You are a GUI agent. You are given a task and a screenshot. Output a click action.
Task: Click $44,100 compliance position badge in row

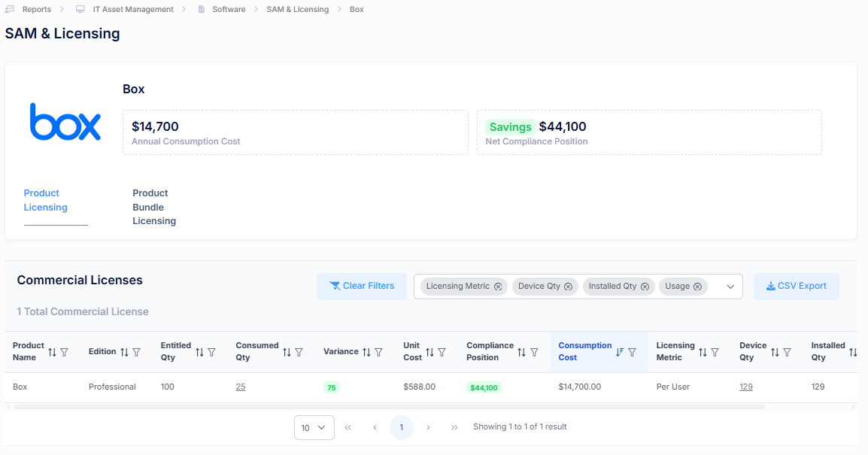click(484, 387)
